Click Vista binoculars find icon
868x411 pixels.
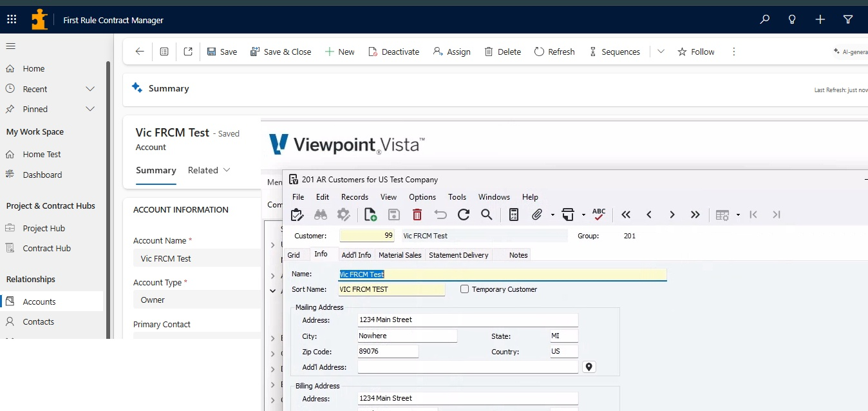click(321, 215)
